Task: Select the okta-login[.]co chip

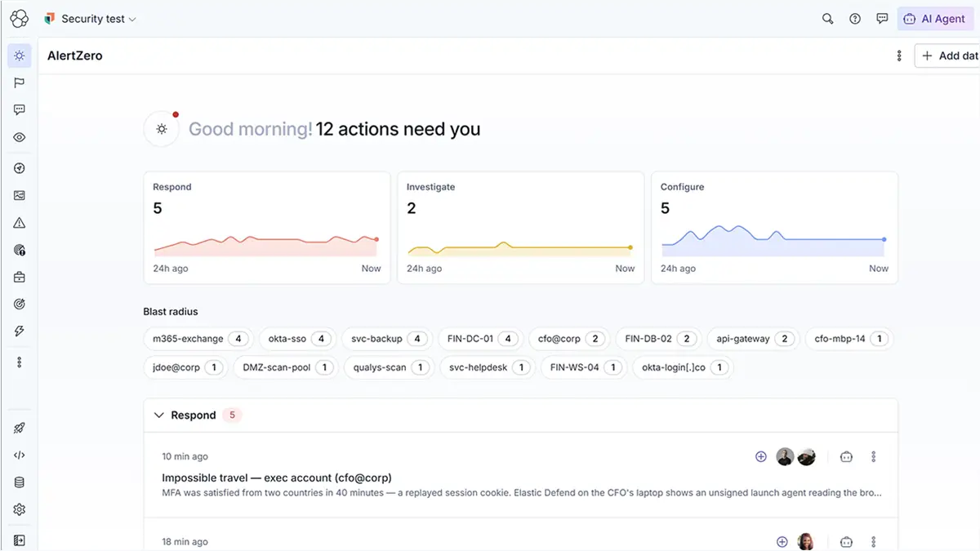Action: point(683,367)
